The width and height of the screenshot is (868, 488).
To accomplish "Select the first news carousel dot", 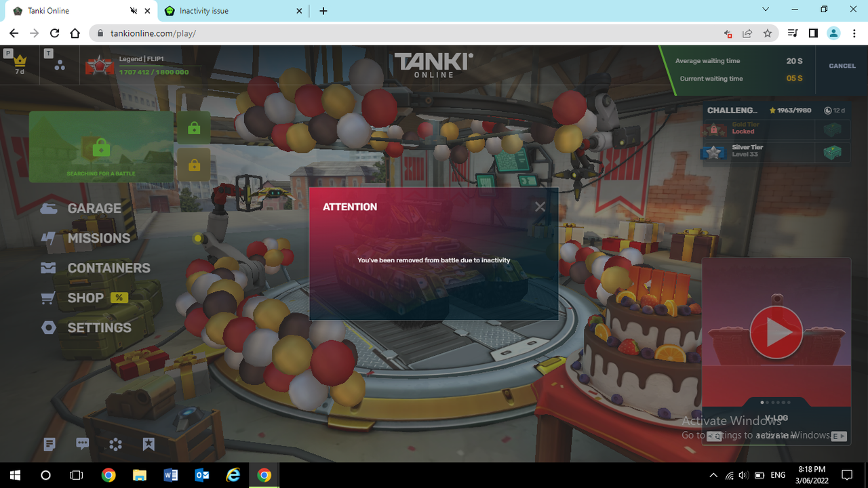I will pyautogui.click(x=762, y=403).
